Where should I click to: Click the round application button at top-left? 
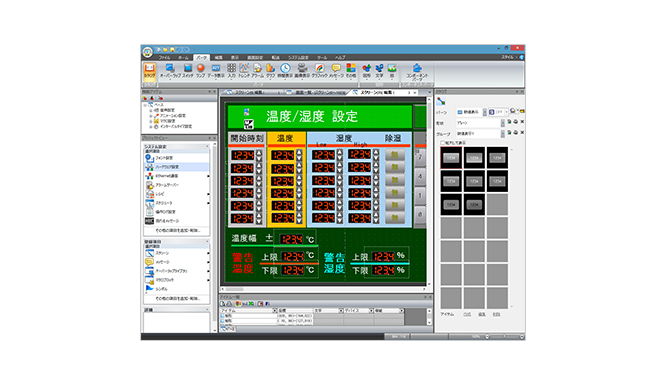tap(148, 52)
